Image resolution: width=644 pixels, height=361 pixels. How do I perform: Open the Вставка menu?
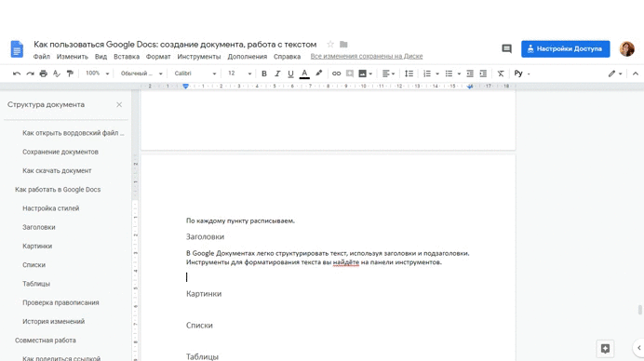(127, 57)
